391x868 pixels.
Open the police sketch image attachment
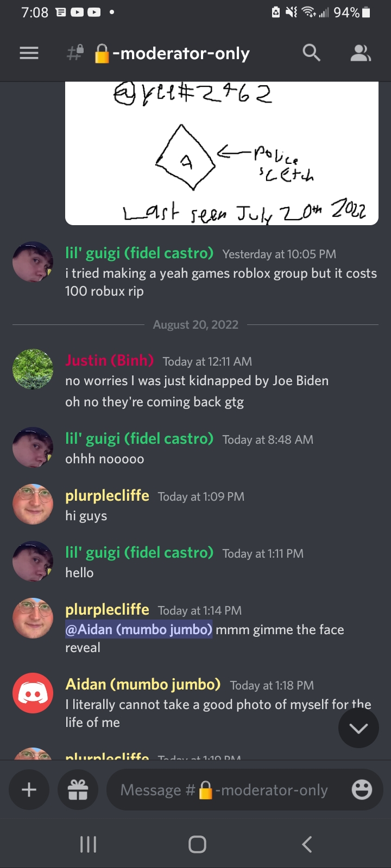[222, 153]
